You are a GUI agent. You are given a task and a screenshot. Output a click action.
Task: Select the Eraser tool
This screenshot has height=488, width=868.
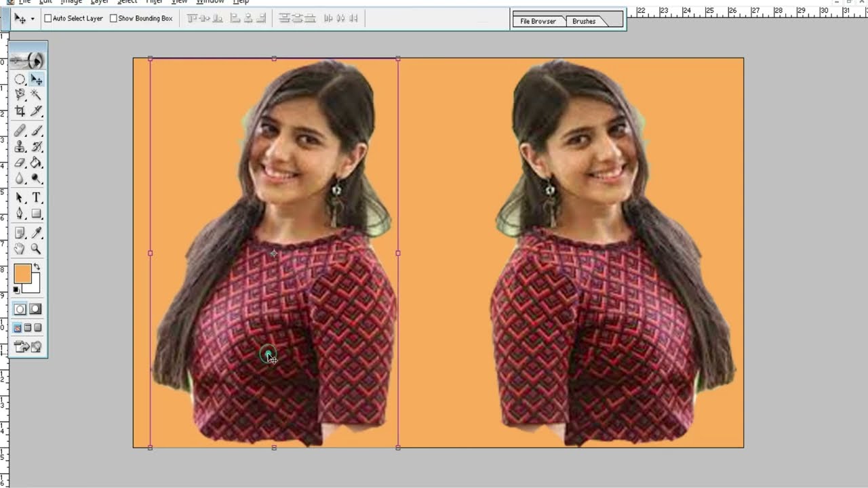tap(20, 163)
